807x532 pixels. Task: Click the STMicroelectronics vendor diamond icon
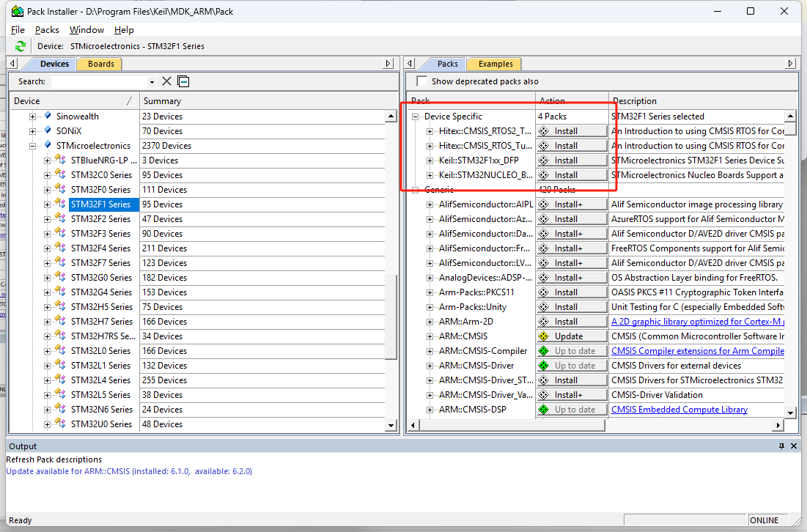tap(48, 145)
